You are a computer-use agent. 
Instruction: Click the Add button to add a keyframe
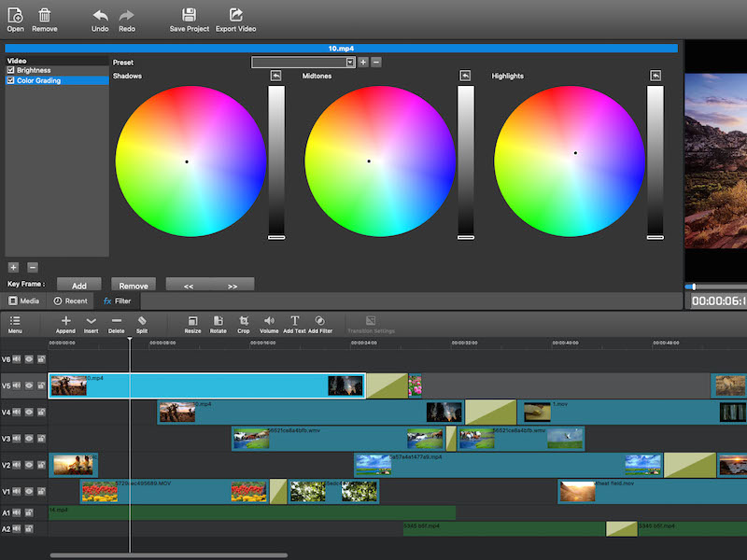point(78,285)
